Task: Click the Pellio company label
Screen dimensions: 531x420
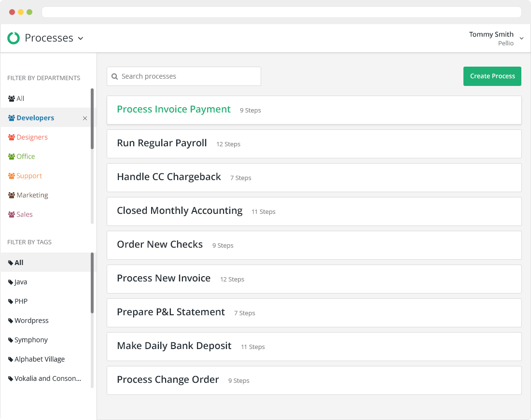Action: 505,43
